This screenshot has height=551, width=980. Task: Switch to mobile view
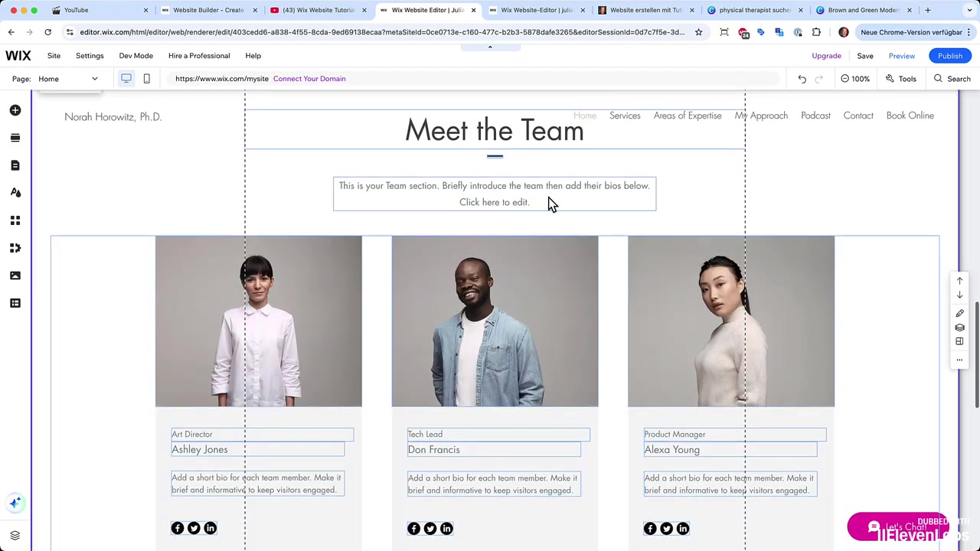[x=146, y=78]
